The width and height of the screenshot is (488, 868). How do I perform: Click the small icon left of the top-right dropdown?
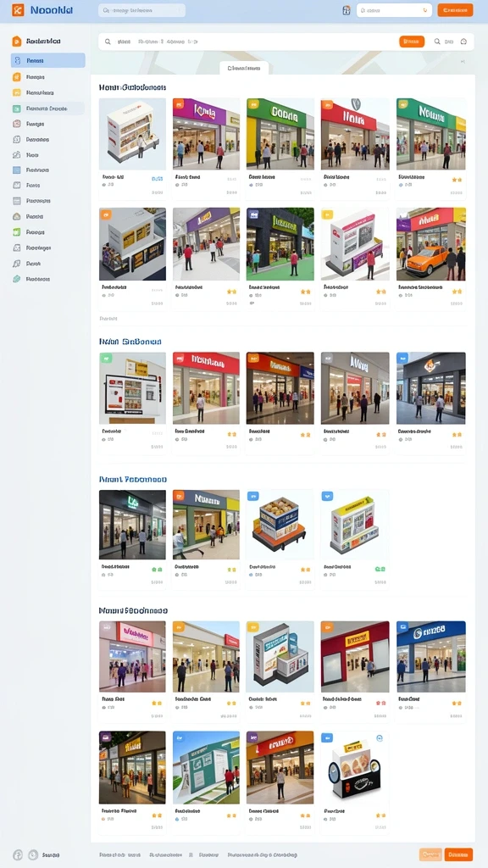click(347, 10)
